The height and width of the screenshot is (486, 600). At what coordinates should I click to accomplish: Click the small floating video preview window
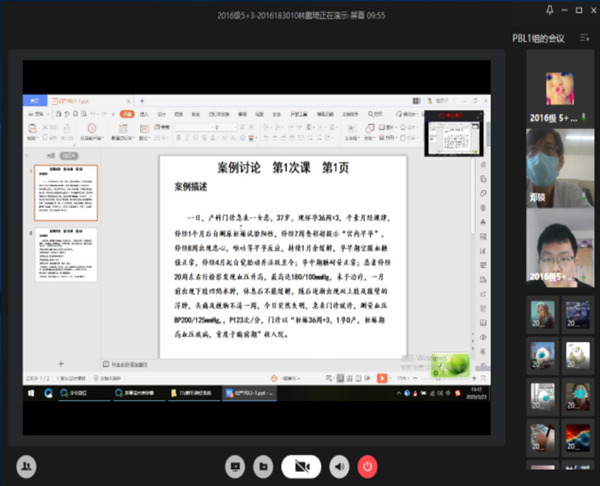tap(453, 134)
